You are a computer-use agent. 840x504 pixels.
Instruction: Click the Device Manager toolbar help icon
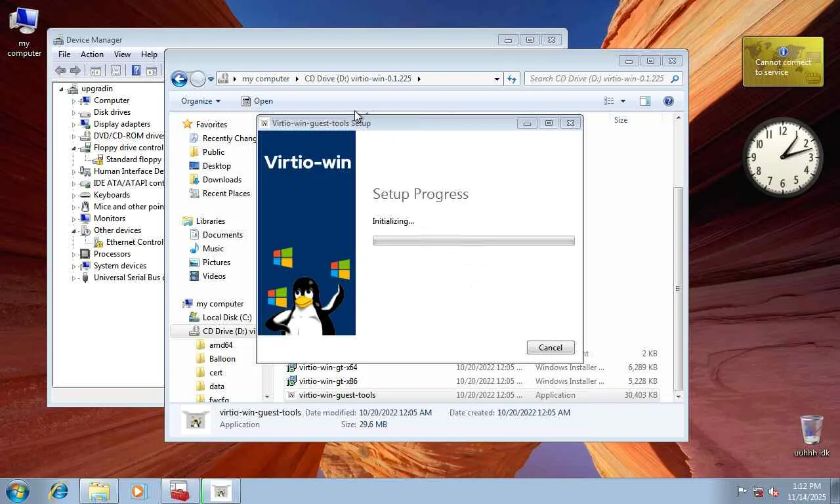pyautogui.click(x=136, y=71)
